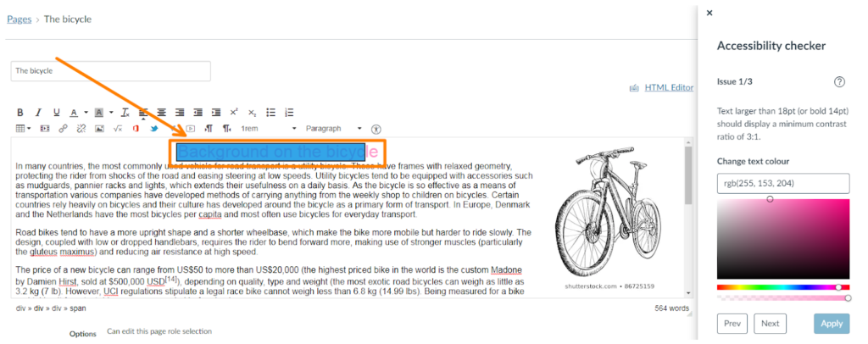This screenshot has width=868, height=344.
Task: Insert an image with picture icon
Action: pyautogui.click(x=99, y=128)
